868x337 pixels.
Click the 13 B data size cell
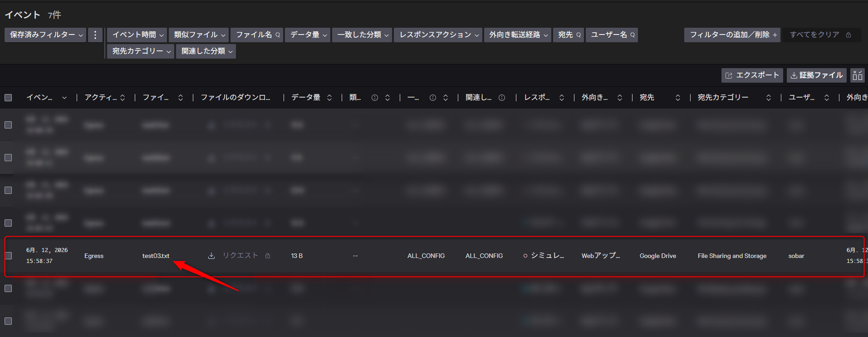[297, 256]
